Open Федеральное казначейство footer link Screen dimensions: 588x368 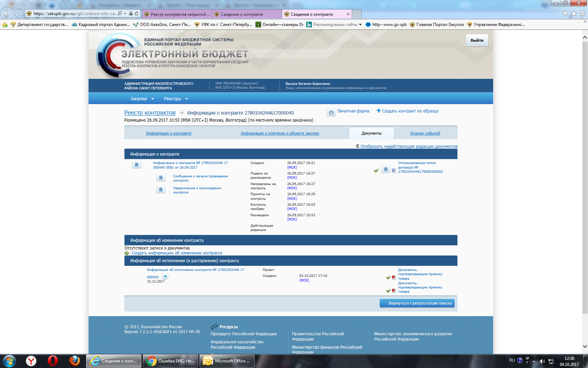[237, 345]
